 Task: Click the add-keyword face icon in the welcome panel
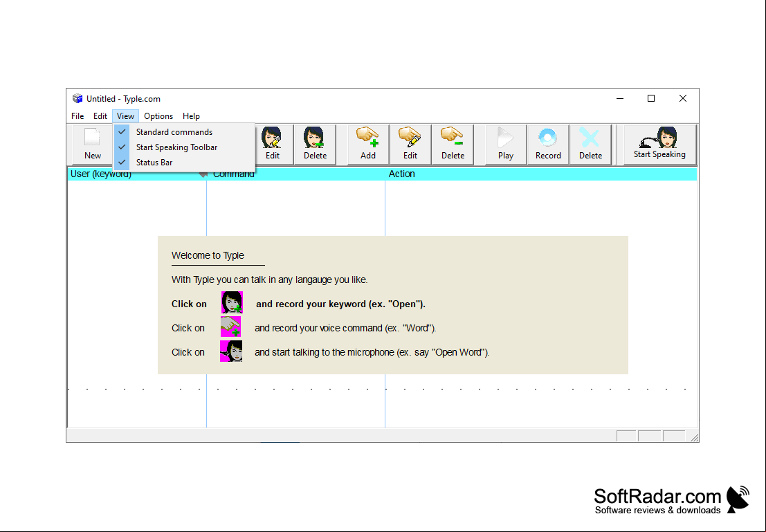tap(232, 302)
